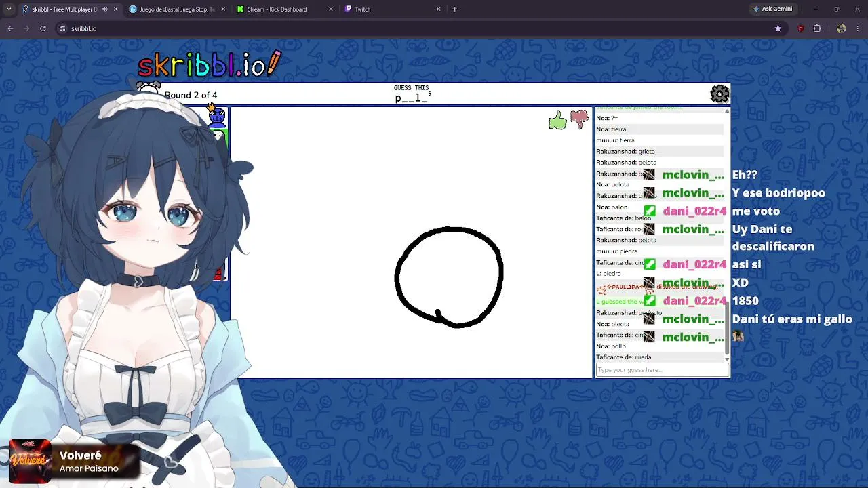Click chat message 'muuuu: tierra'
This screenshot has height=488, width=868.
[615, 140]
